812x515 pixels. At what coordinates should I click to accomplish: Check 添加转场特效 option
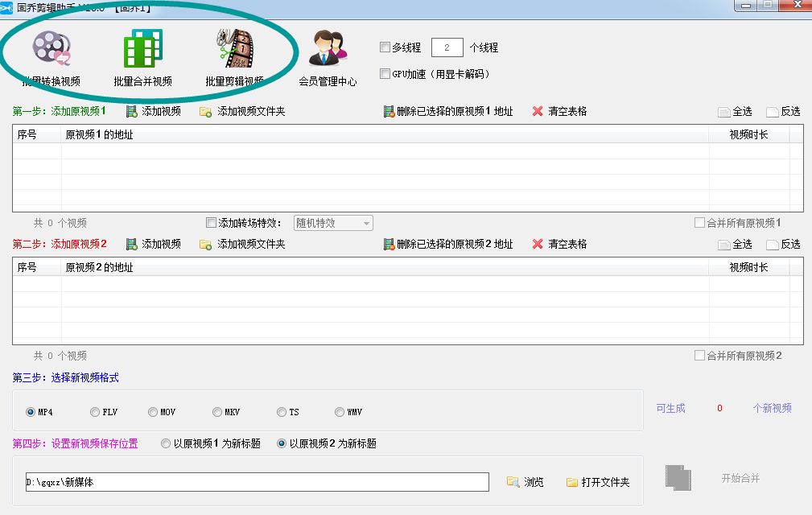point(212,222)
